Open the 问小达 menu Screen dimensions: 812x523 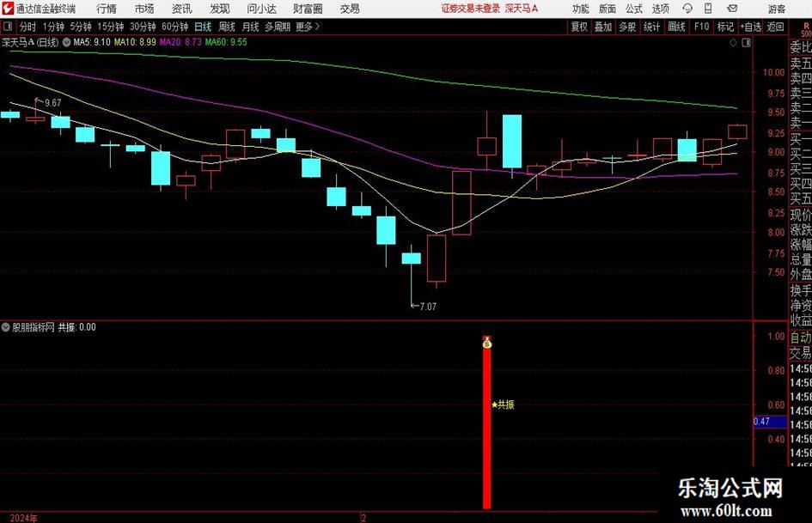(x=261, y=9)
